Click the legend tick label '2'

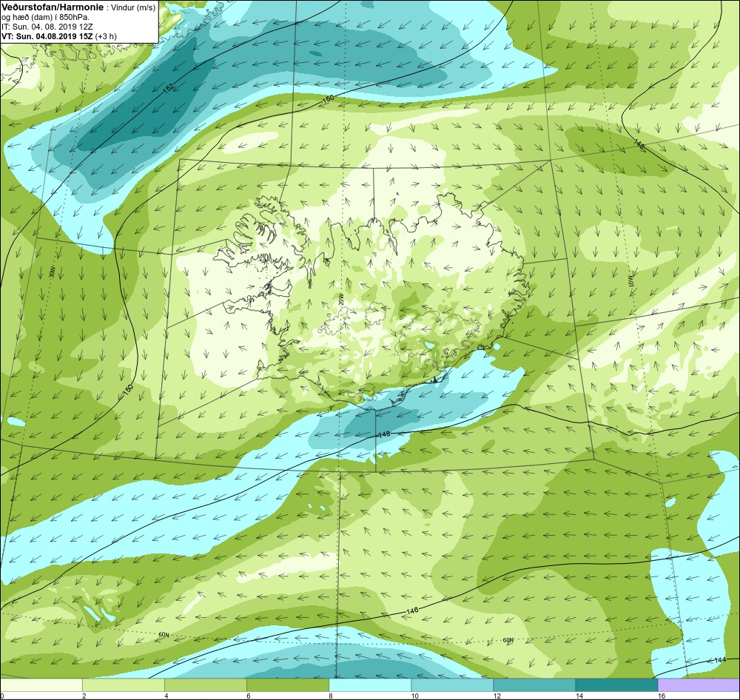click(x=84, y=696)
